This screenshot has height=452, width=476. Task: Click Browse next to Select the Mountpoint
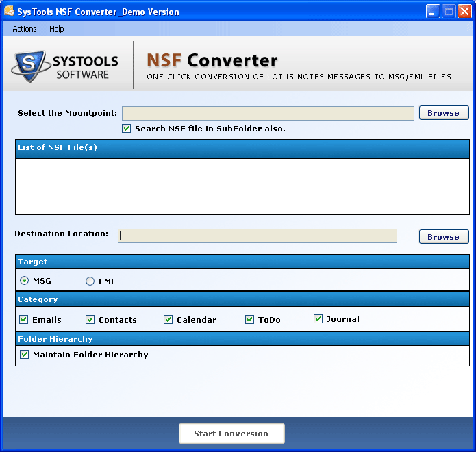click(x=444, y=113)
